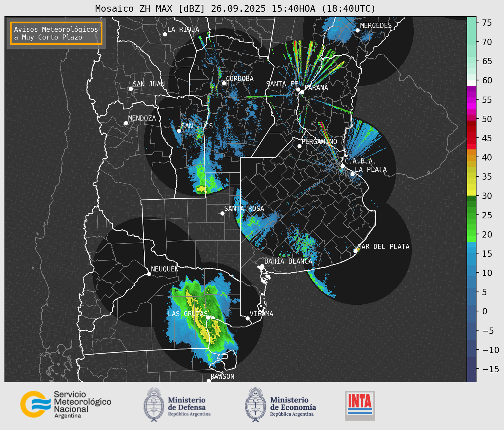Select the Santa Rosa city marker dot
This screenshot has height=430, width=504.
222,213
